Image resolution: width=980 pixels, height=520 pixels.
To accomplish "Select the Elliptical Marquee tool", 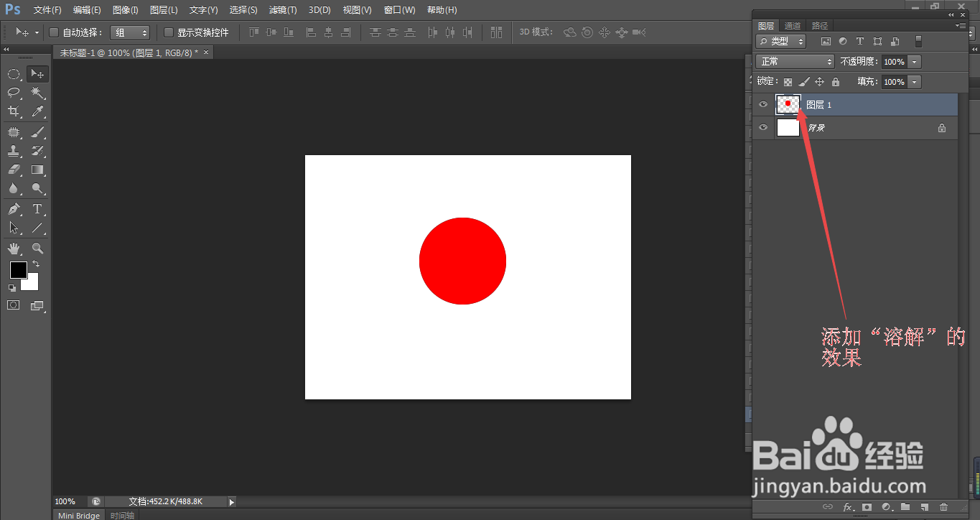I will [14, 73].
